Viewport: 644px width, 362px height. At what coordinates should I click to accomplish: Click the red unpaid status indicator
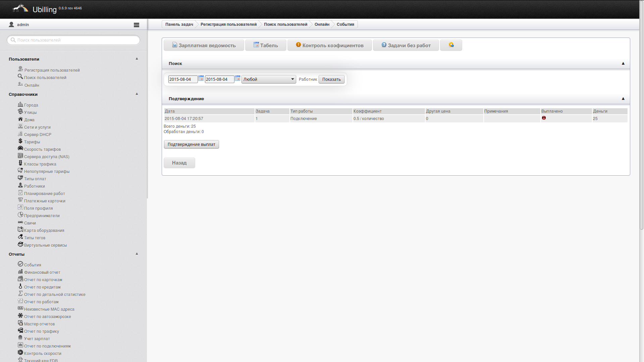[544, 118]
